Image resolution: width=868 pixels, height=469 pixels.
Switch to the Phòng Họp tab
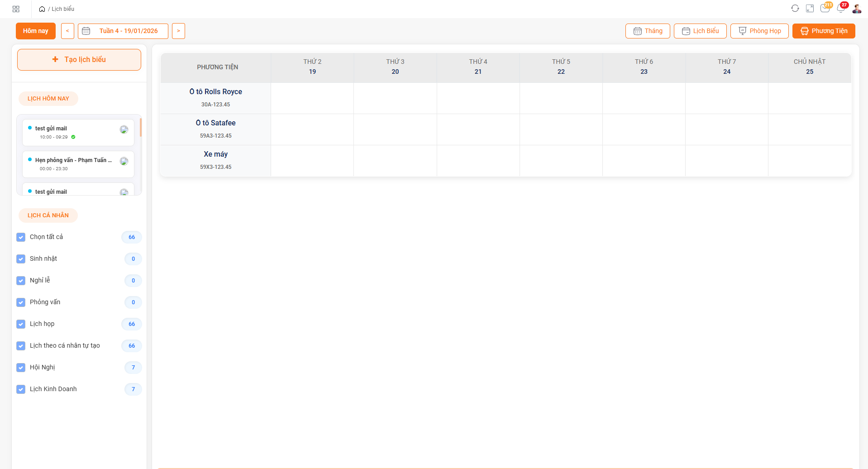(759, 31)
